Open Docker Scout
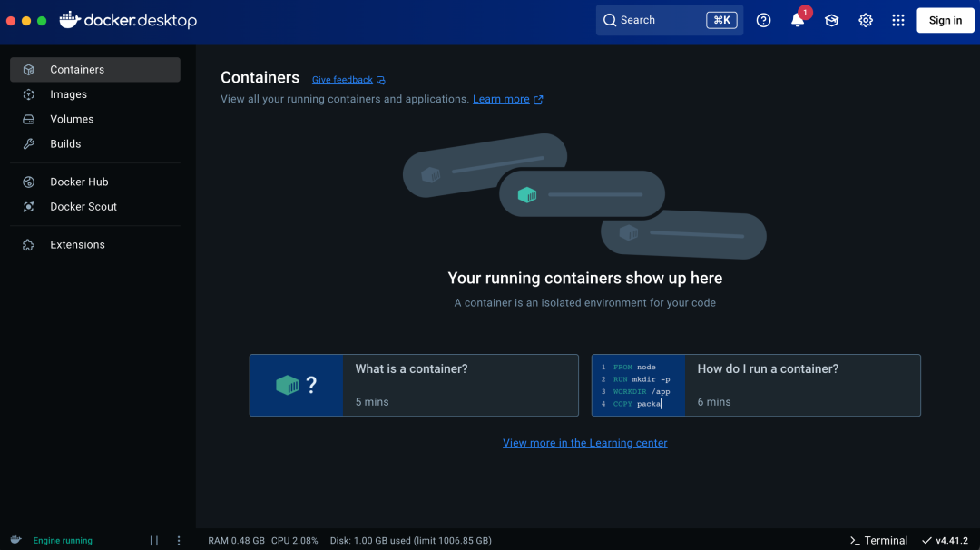Image resolution: width=980 pixels, height=550 pixels. click(x=95, y=207)
